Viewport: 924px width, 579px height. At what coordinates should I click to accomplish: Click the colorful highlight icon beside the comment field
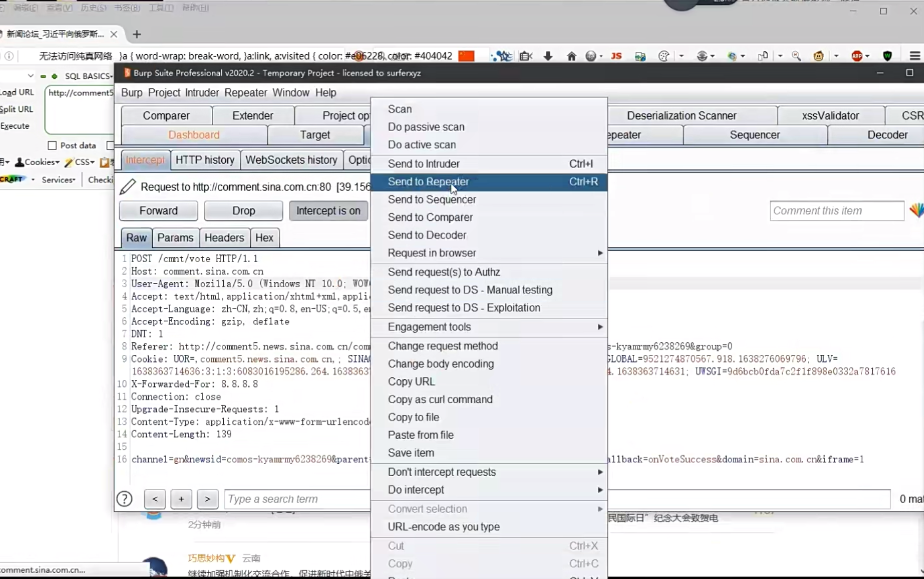[x=917, y=210]
